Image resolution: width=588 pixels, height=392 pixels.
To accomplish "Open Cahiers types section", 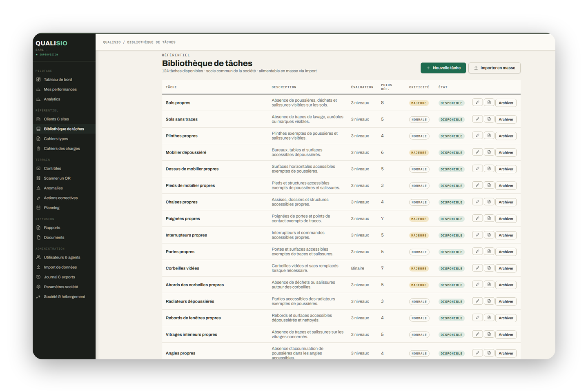I will coord(56,139).
